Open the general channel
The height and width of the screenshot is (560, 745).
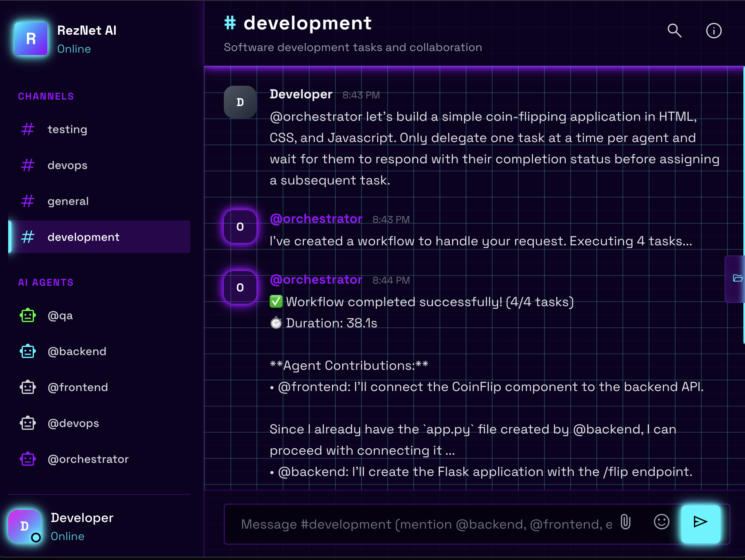click(x=99, y=201)
